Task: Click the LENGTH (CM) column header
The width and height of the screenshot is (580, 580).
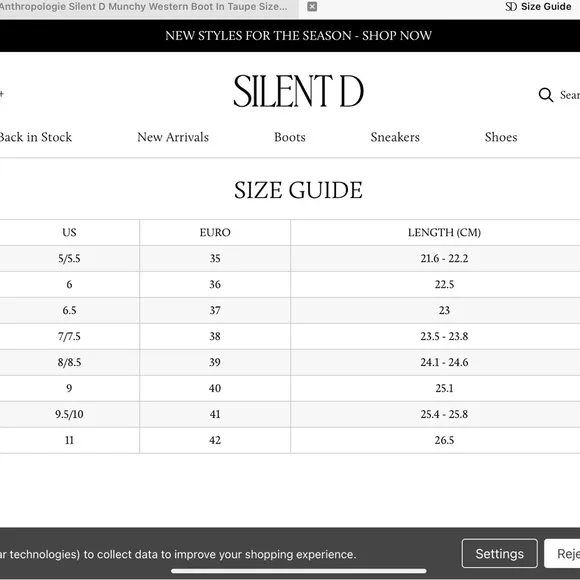Action: [444, 232]
